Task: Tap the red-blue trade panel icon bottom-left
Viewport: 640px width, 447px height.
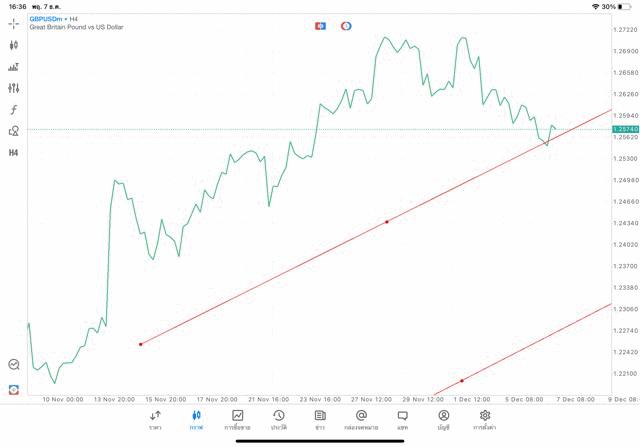Action: click(14, 389)
